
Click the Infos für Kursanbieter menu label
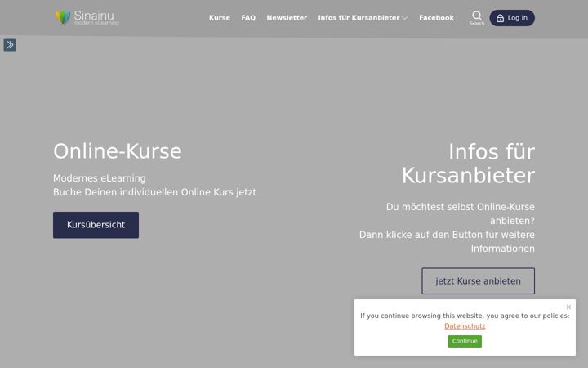pyautogui.click(x=359, y=18)
